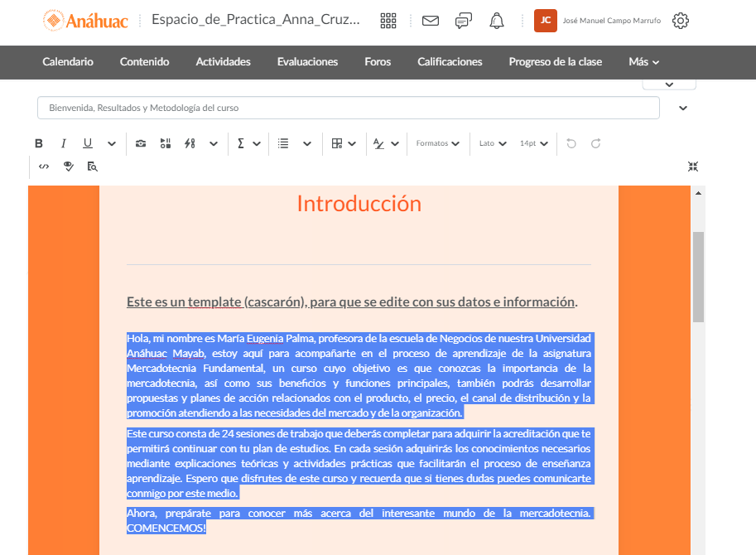The image size is (756, 555).
Task: Toggle underline formatting
Action: click(x=88, y=143)
